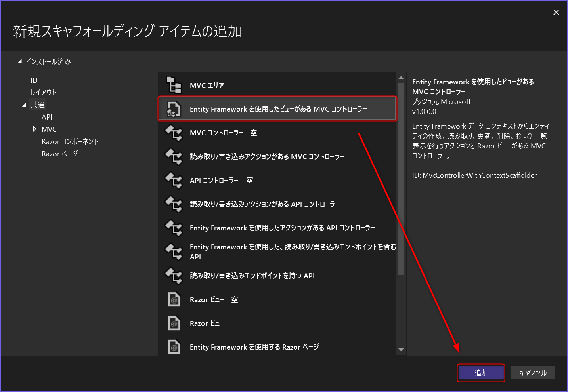Collapse the 共通 category node

25,104
